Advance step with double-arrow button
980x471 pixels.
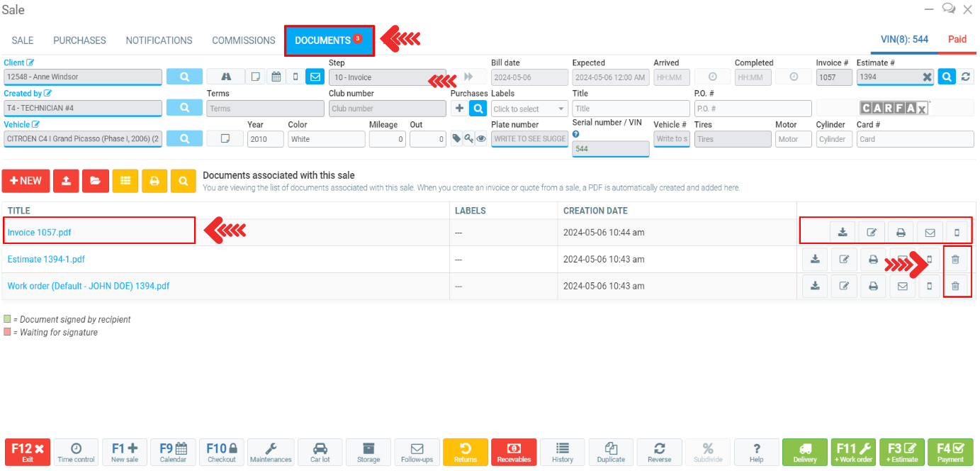[x=468, y=77]
